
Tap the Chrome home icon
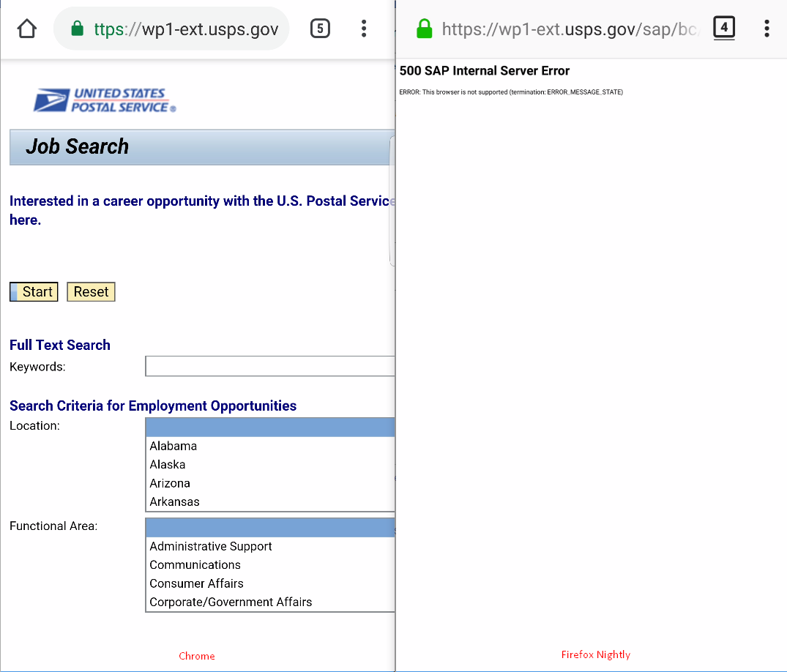tap(26, 29)
